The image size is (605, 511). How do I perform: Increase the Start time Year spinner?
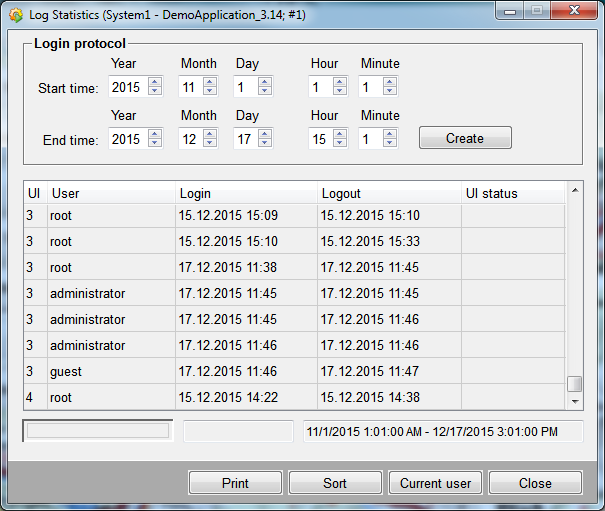coord(154,82)
